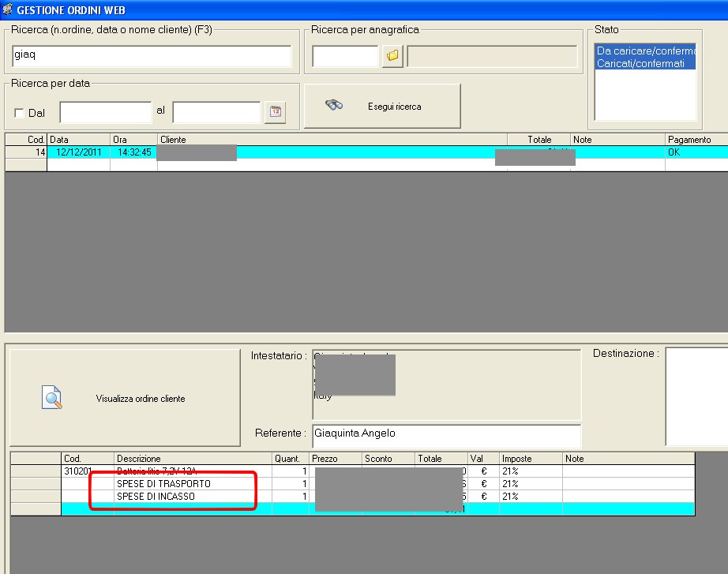The height and width of the screenshot is (574, 728).
Task: Click the 'OK' payment cell
Action: 696,152
